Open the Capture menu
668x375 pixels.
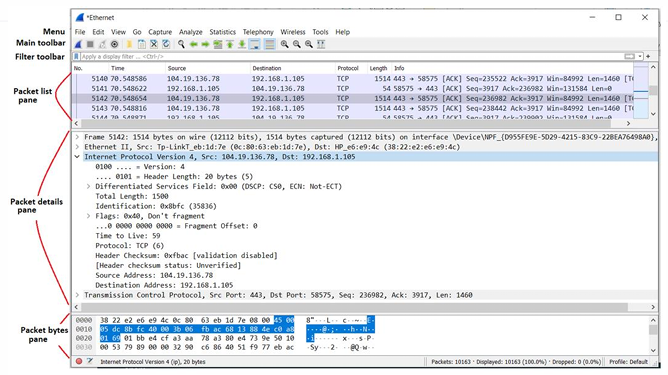(x=160, y=32)
